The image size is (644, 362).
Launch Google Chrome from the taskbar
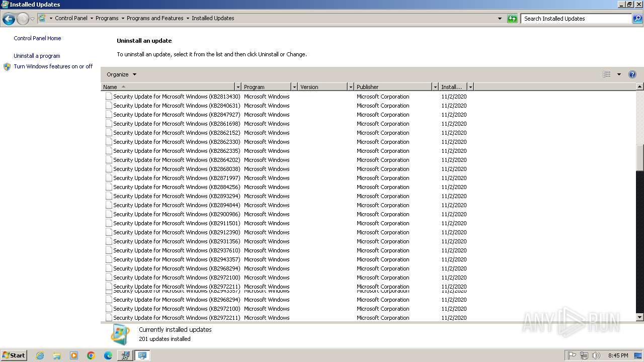click(91, 355)
